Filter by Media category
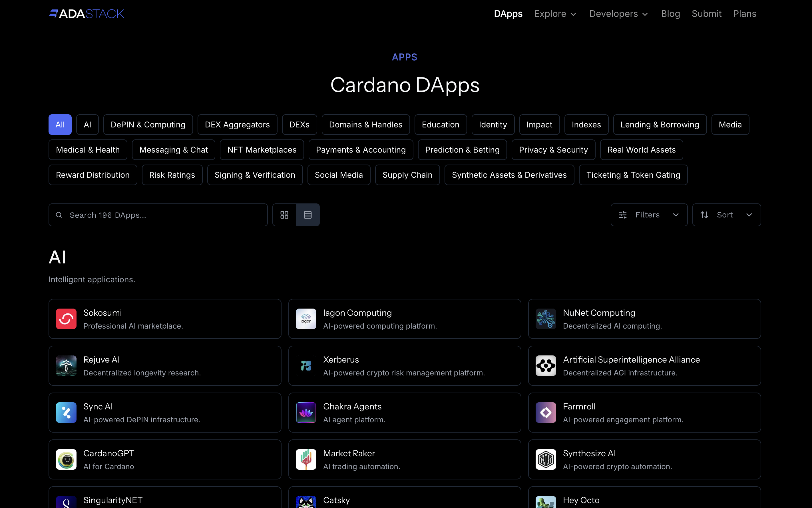This screenshot has height=508, width=812. tap(730, 125)
